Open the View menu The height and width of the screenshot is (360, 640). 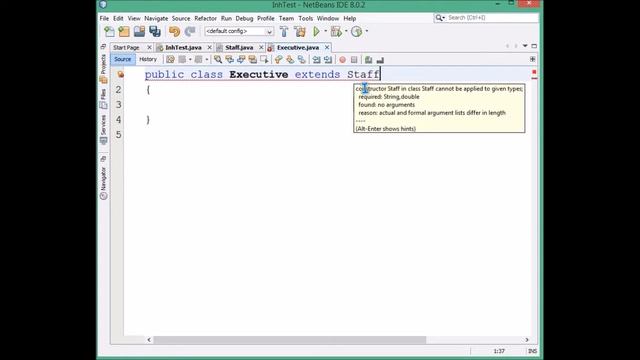pyautogui.click(x=134, y=18)
